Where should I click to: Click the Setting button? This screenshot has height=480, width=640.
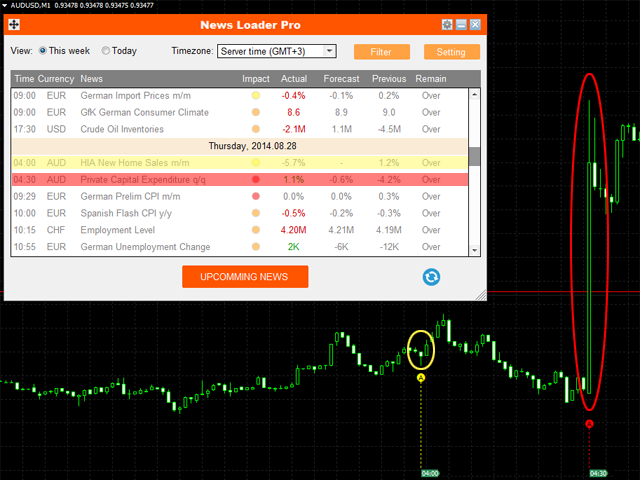pos(451,52)
